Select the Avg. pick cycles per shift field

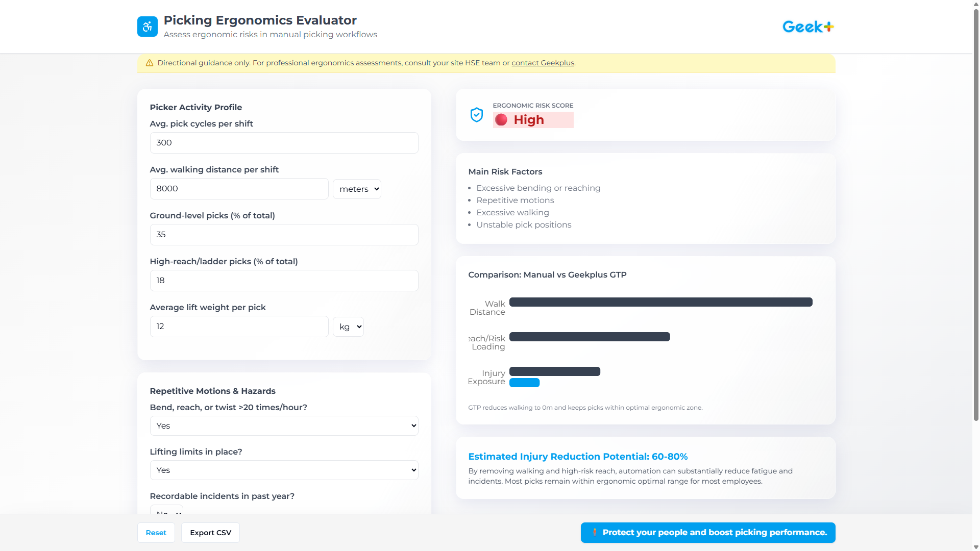(x=284, y=142)
